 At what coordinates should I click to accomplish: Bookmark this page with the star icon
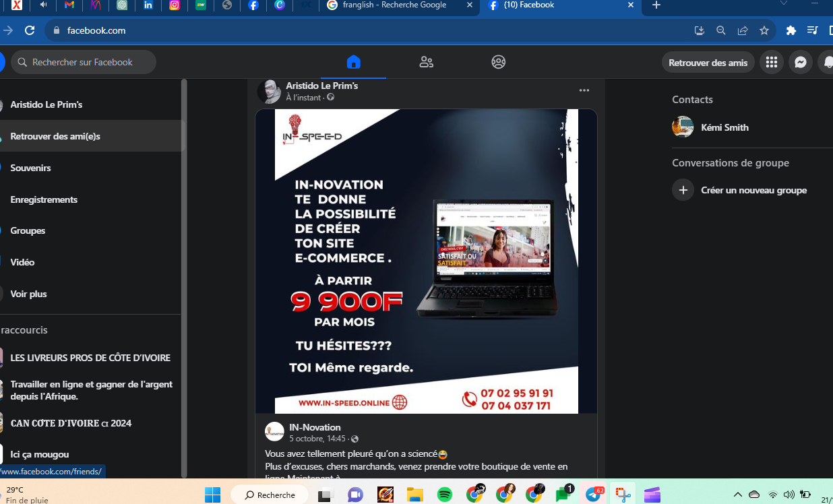click(x=764, y=30)
